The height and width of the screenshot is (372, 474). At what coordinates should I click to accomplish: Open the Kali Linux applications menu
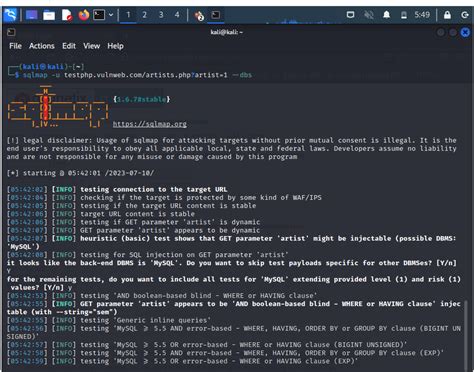[x=10, y=15]
